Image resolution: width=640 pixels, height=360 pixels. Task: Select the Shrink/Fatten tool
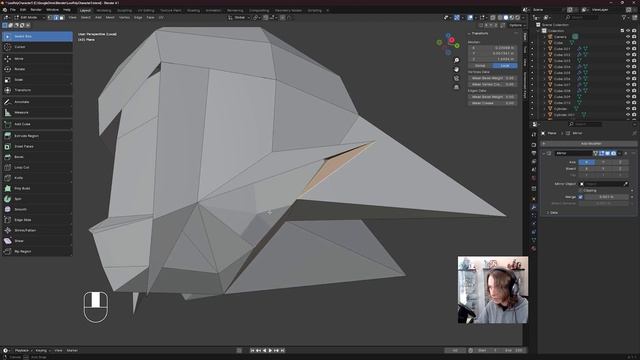(x=37, y=231)
